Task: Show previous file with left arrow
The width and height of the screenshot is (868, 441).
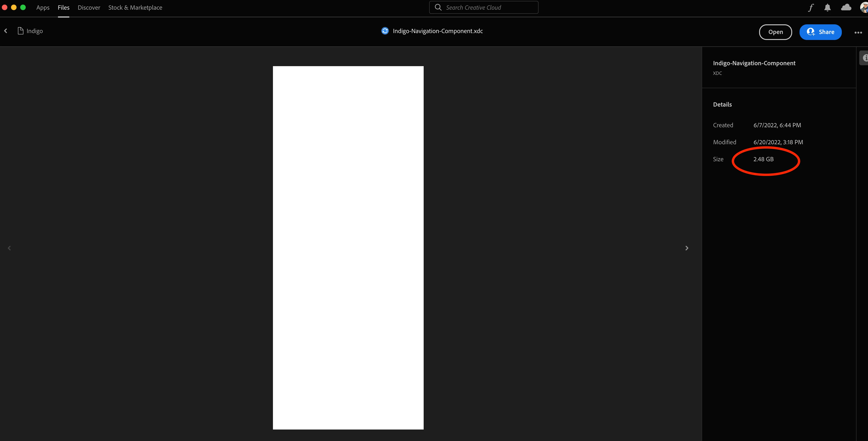Action: [x=9, y=248]
